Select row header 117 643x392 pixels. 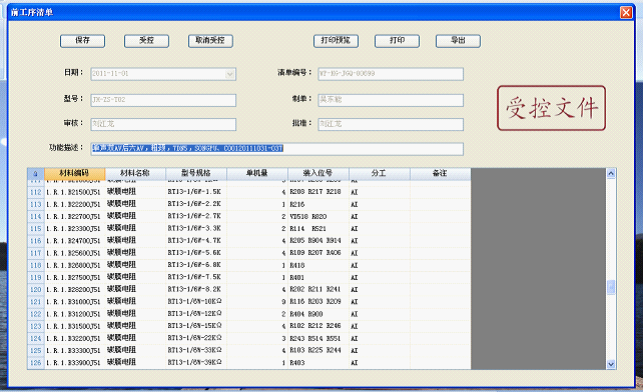(x=36, y=253)
